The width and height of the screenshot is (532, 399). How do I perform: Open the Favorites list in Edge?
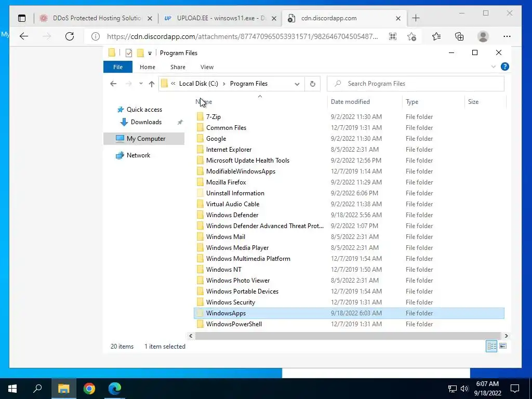[436, 36]
